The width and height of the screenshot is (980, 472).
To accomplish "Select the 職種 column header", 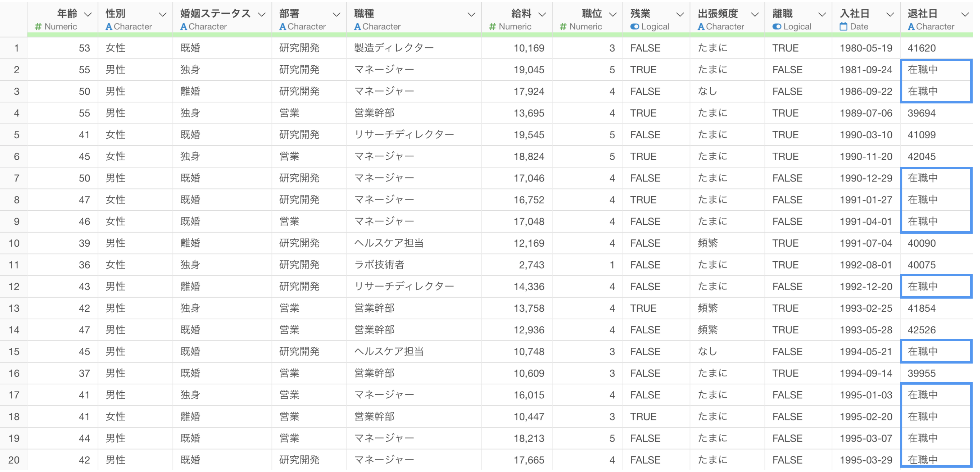I will tap(414, 19).
